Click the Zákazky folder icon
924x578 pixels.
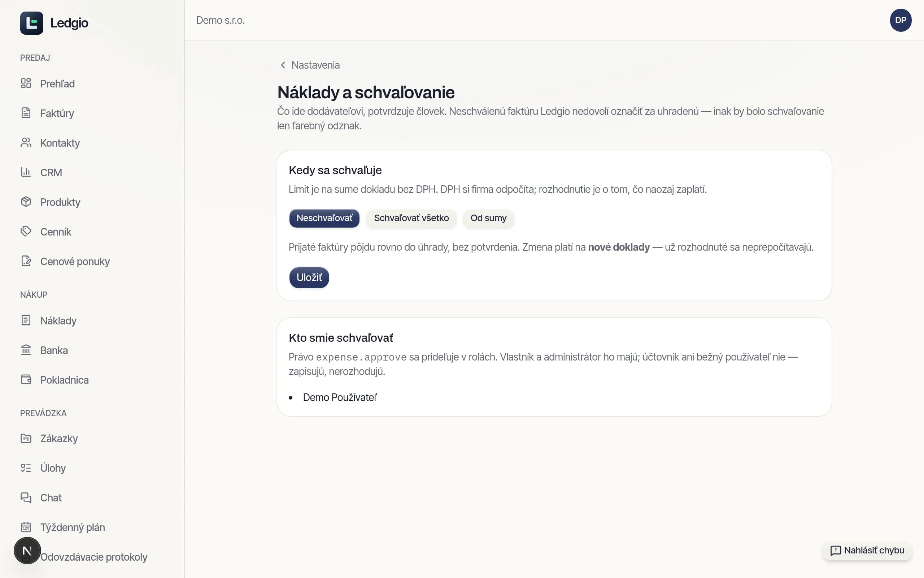coord(26,439)
